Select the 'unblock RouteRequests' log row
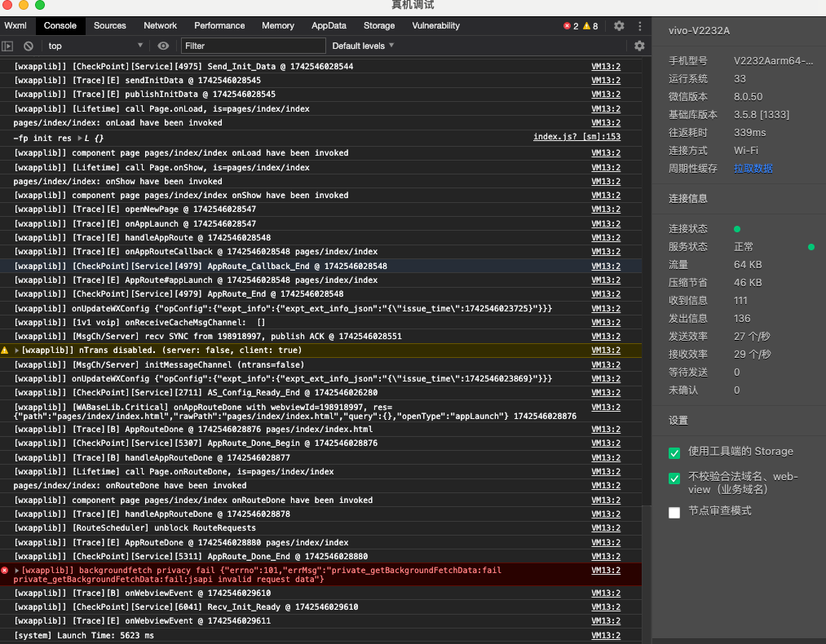826x644 pixels. [320, 528]
